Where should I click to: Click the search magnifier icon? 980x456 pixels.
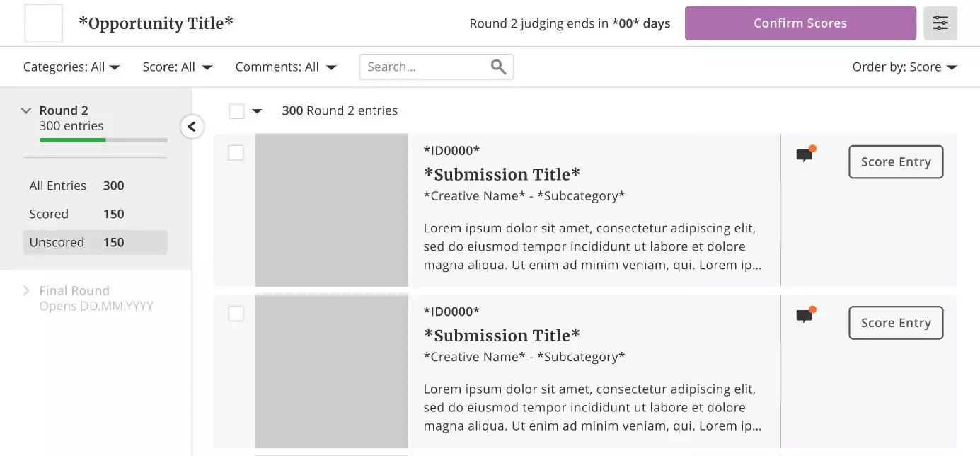point(498,67)
